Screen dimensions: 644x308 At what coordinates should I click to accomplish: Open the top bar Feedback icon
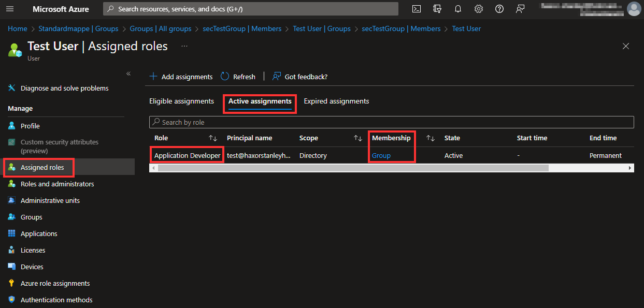[520, 9]
